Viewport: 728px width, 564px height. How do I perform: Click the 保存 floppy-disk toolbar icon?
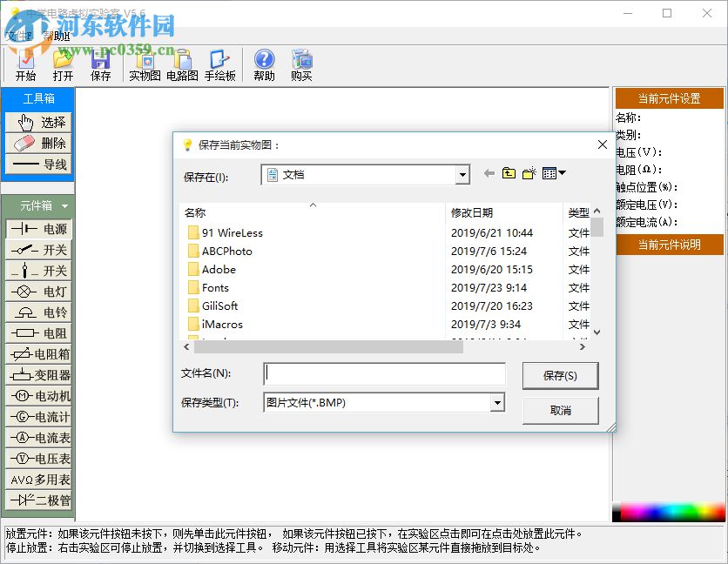(x=100, y=66)
